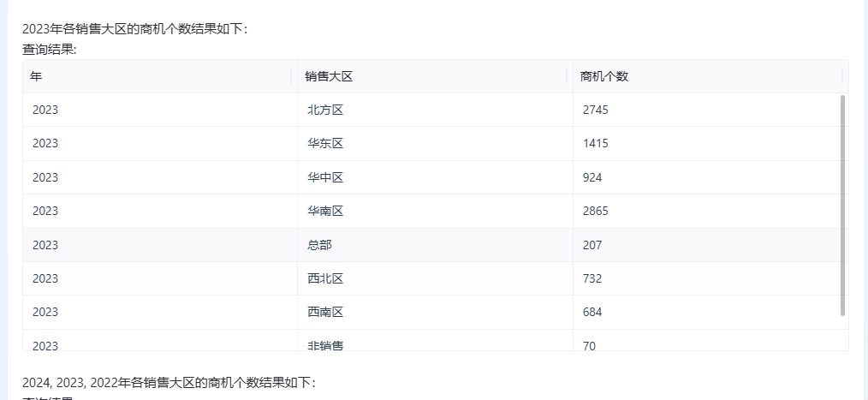Click the value 207 for 总部
Image resolution: width=868 pixels, height=400 pixels.
592,245
